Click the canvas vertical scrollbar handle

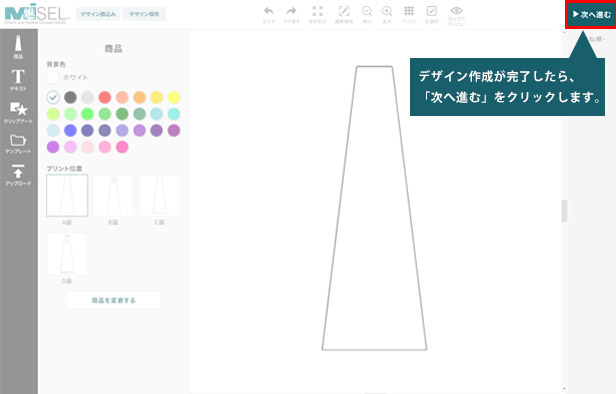pos(565,211)
